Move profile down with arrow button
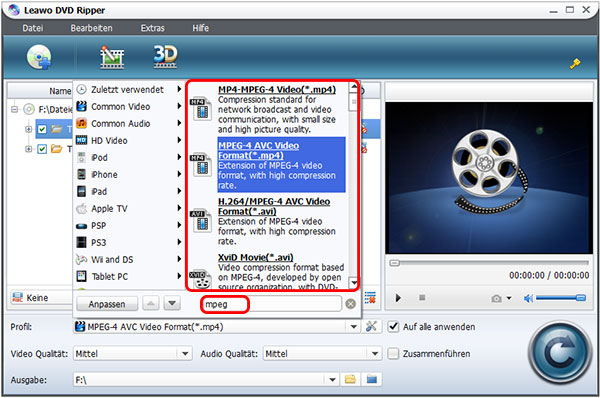 172,304
